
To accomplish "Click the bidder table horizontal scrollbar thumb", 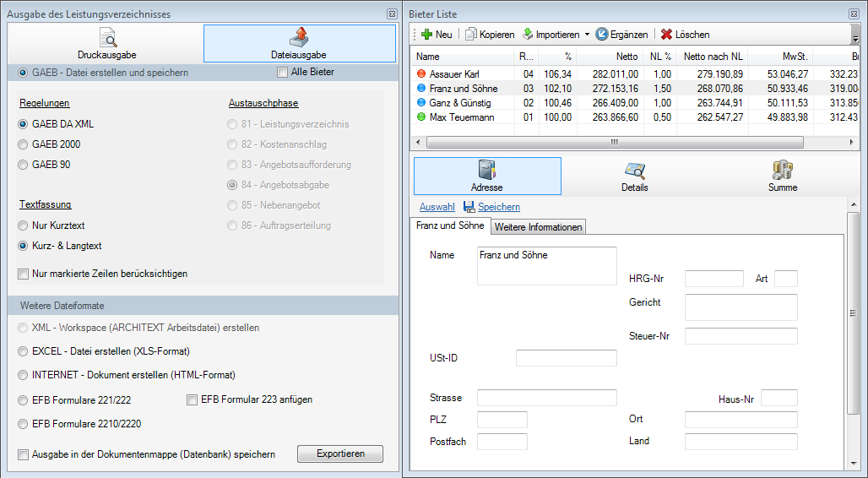I will [615, 143].
